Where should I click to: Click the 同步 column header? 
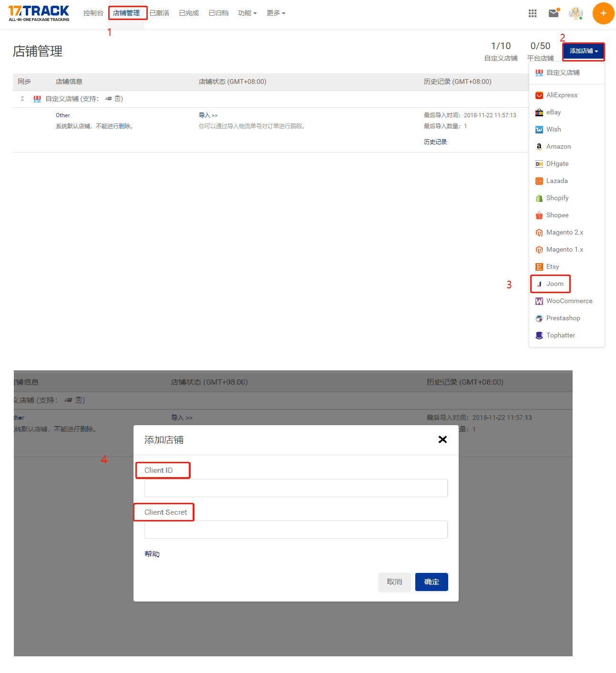24,82
